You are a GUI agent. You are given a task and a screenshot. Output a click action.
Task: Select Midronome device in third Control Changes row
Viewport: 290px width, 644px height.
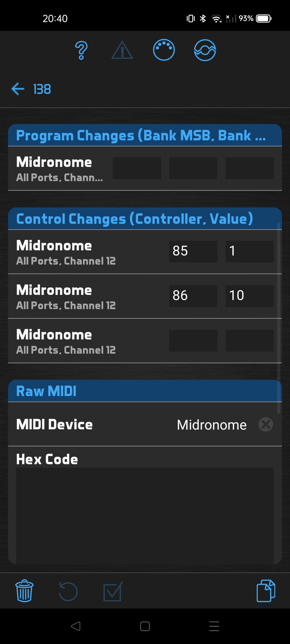click(66, 341)
